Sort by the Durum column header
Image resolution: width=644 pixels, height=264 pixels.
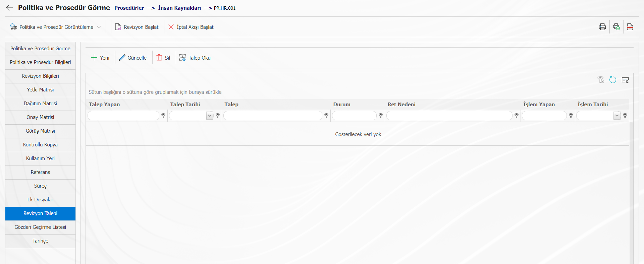tap(342, 105)
